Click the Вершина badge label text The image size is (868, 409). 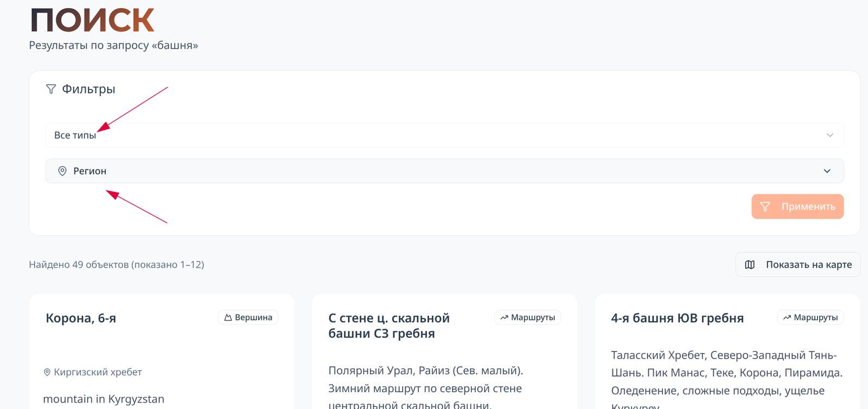253,318
